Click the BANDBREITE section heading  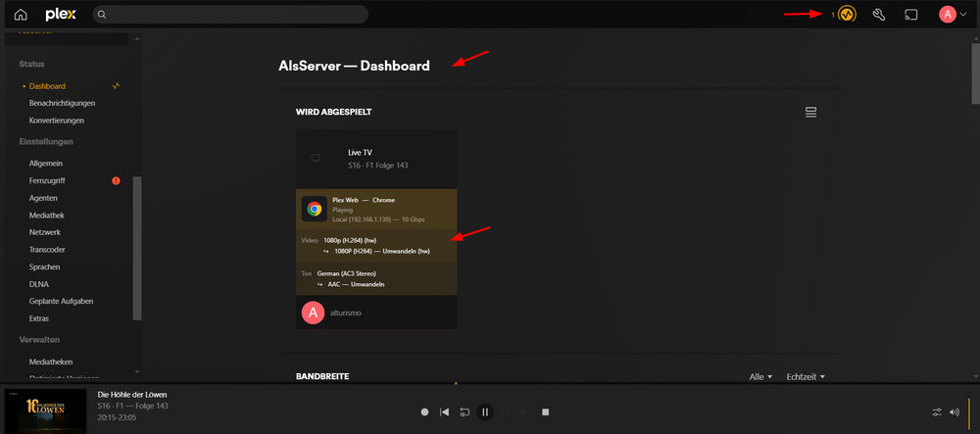(x=322, y=376)
